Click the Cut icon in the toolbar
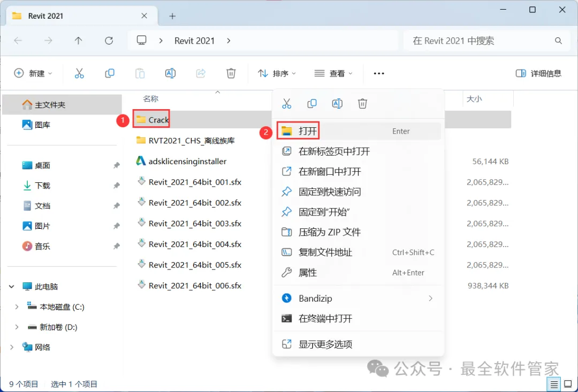This screenshot has width=578, height=392. (79, 73)
